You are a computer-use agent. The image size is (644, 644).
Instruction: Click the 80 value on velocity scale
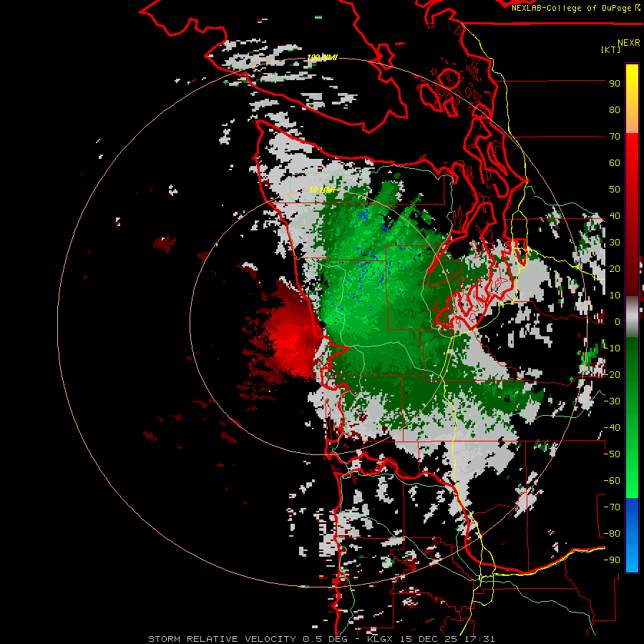click(x=615, y=110)
